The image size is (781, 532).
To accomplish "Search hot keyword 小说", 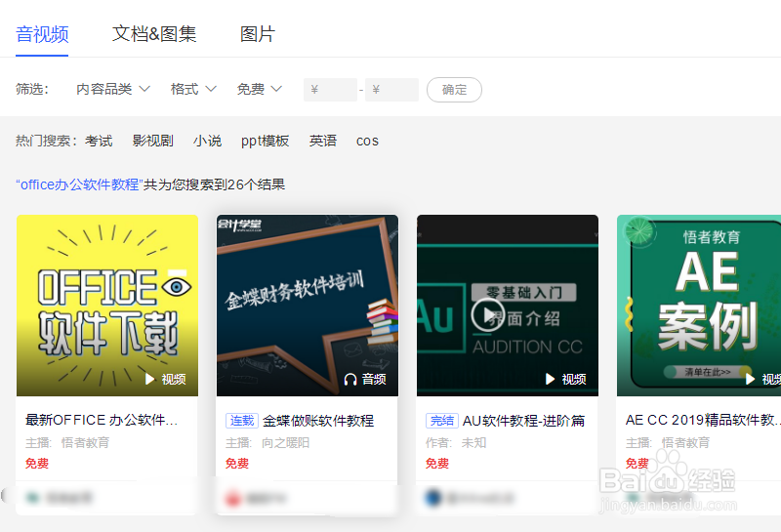I will point(207,141).
